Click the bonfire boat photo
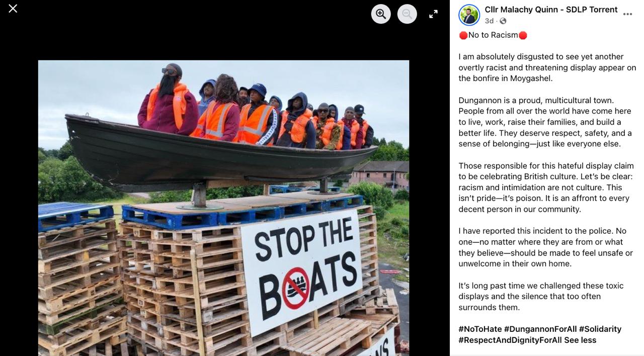The image size is (644, 356). 223,208
